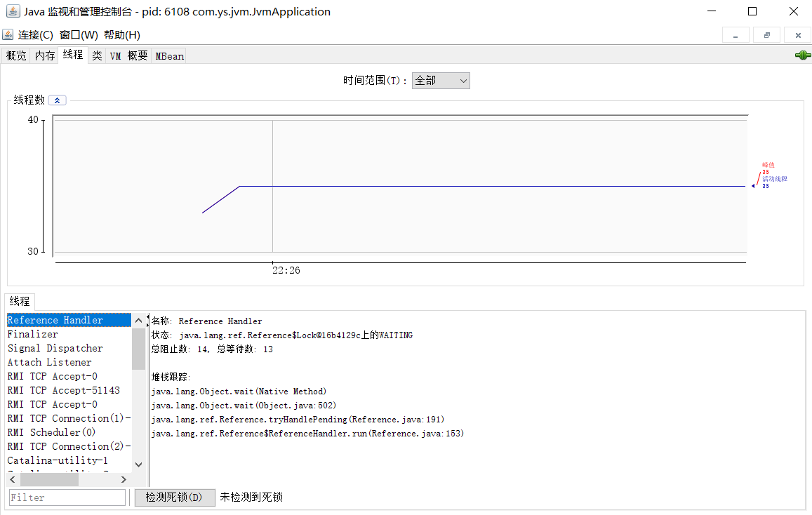The image size is (812, 515).
Task: Select the Attach Listener thread
Action: tap(69, 362)
